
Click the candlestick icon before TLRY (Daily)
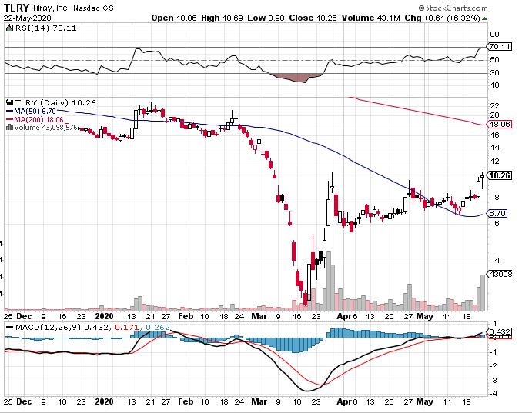pyautogui.click(x=10, y=102)
